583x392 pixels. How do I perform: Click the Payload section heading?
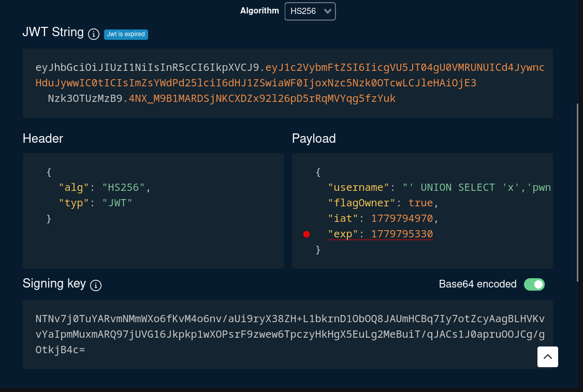[314, 139]
